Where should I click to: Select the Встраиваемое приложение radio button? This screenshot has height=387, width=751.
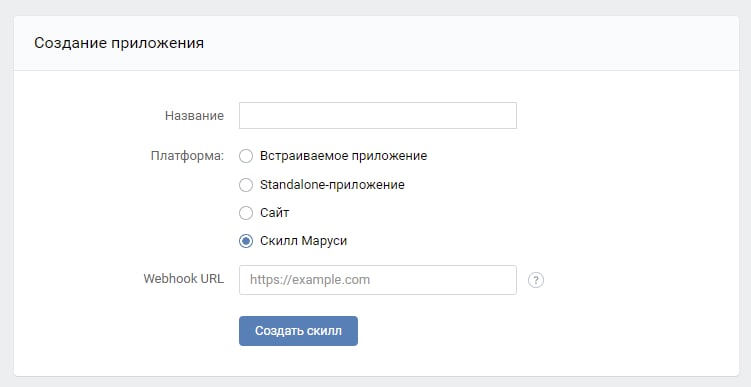point(246,156)
